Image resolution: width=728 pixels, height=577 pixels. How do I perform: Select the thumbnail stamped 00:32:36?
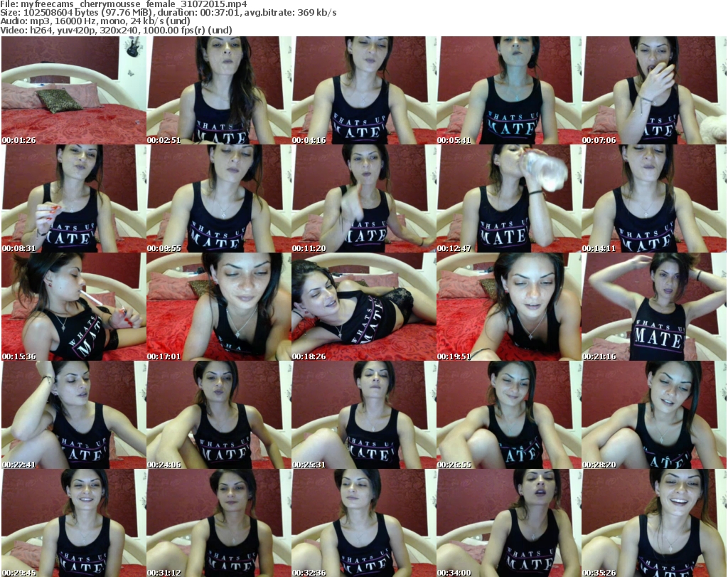coord(364,523)
